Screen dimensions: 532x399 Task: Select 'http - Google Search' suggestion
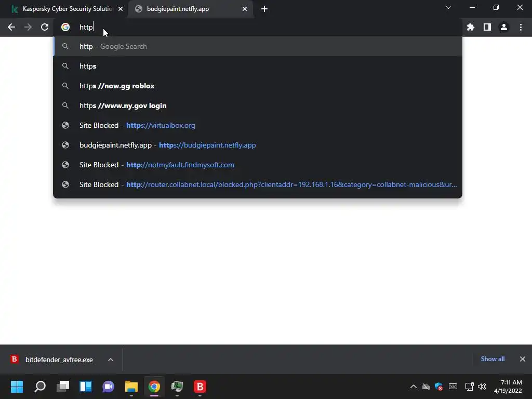click(x=258, y=46)
